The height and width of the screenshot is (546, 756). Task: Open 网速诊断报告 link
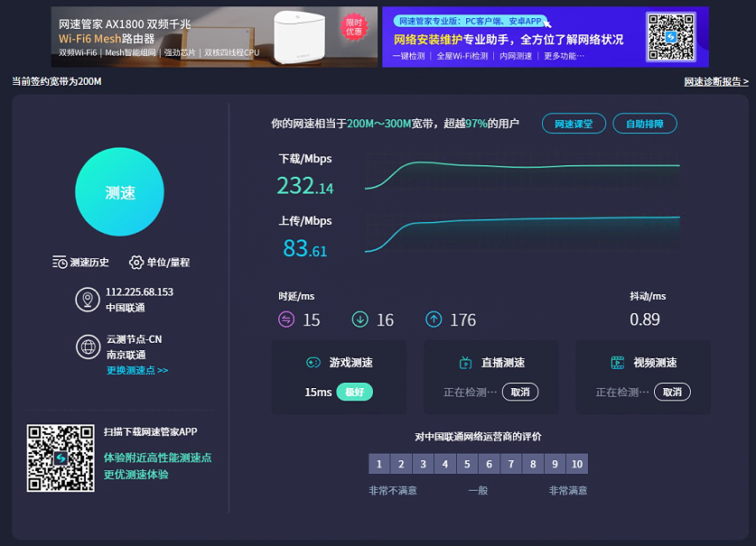716,81
